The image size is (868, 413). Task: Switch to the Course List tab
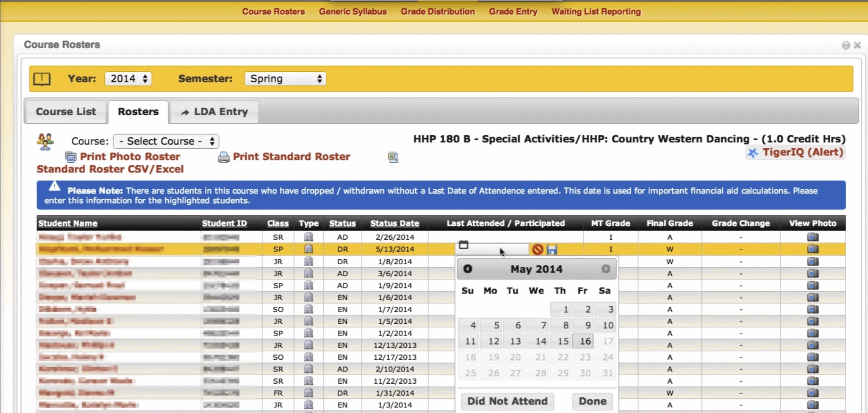[66, 112]
